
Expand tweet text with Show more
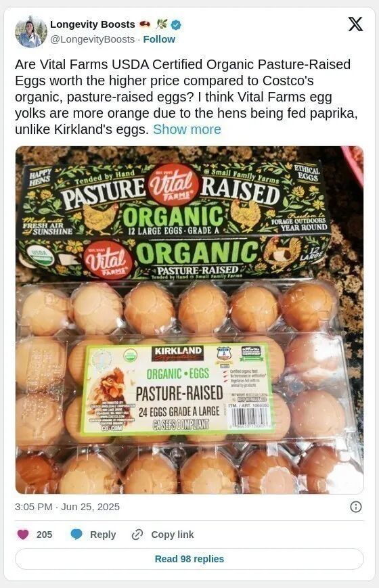[x=187, y=129]
